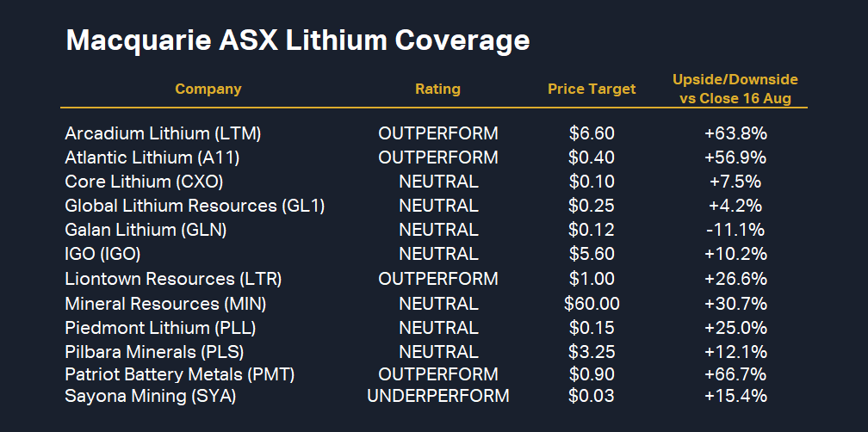Select the UNDERPERFORM rating cell
The height and width of the screenshot is (432, 868).
tap(437, 396)
